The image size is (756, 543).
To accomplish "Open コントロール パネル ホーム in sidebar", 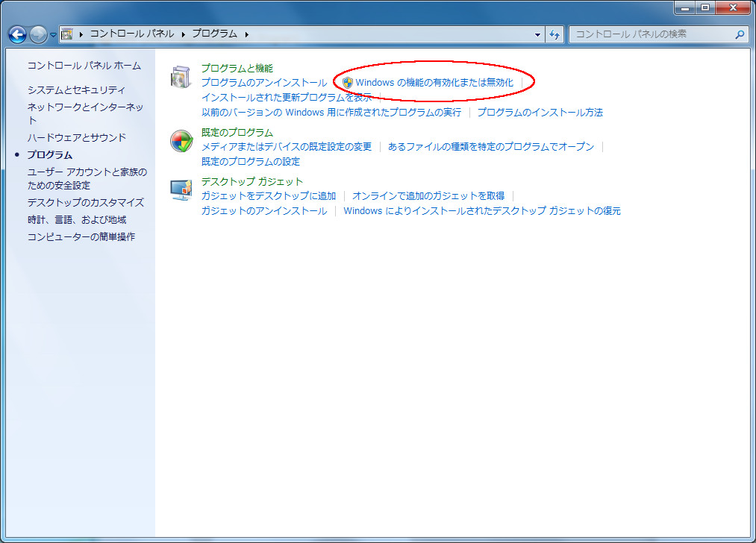I will click(84, 66).
